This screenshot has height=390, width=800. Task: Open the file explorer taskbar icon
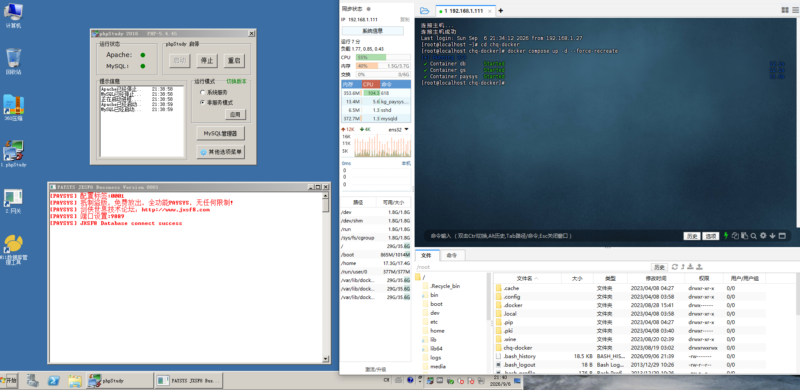coord(74,381)
